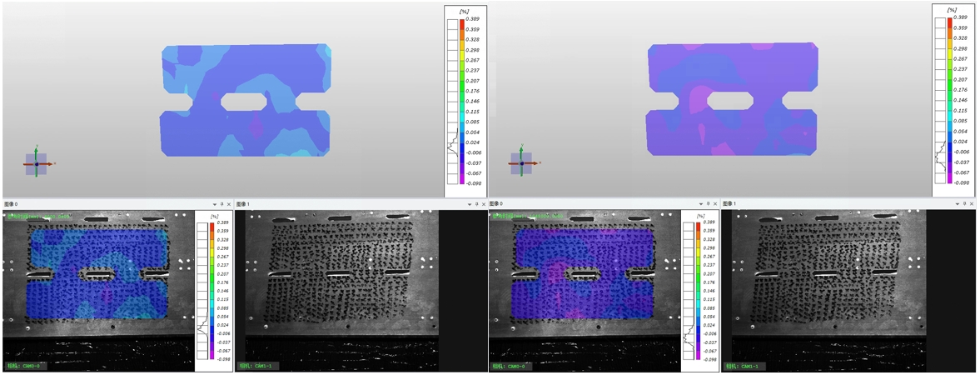Close the far-right 图像 1 panel
The width and height of the screenshot is (980, 375).
coord(970,204)
